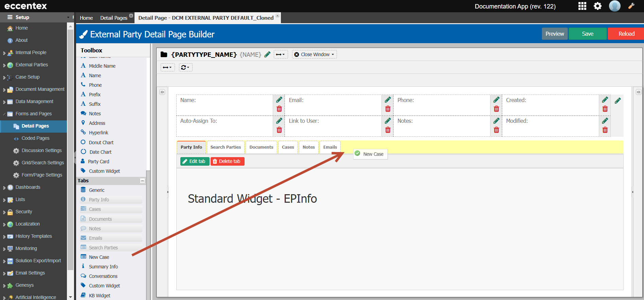Select the Emails tab in builder
The height and width of the screenshot is (300, 644).
(x=330, y=147)
